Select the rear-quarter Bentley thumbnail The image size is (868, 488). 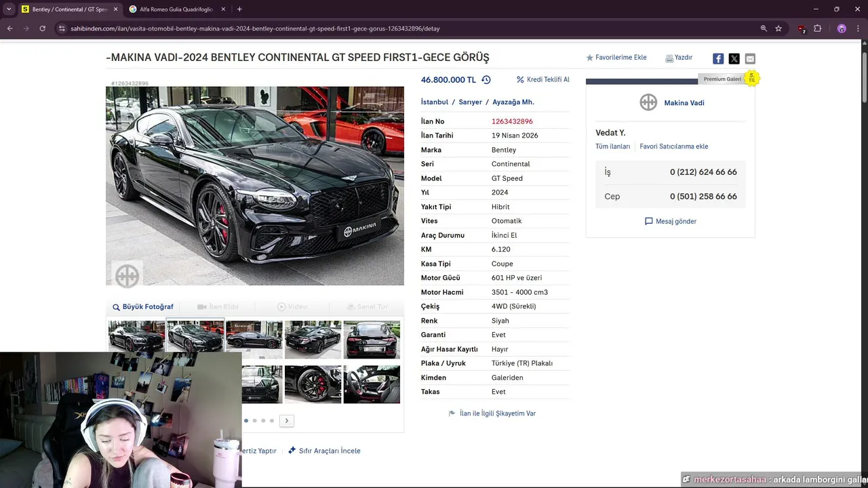point(313,340)
